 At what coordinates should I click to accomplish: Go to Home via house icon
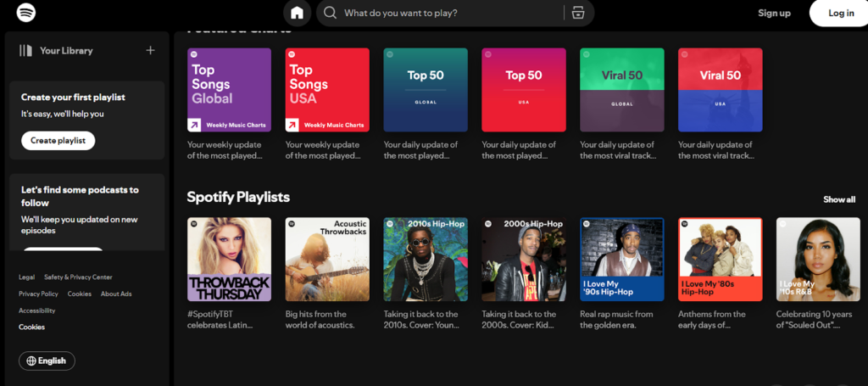coord(298,14)
